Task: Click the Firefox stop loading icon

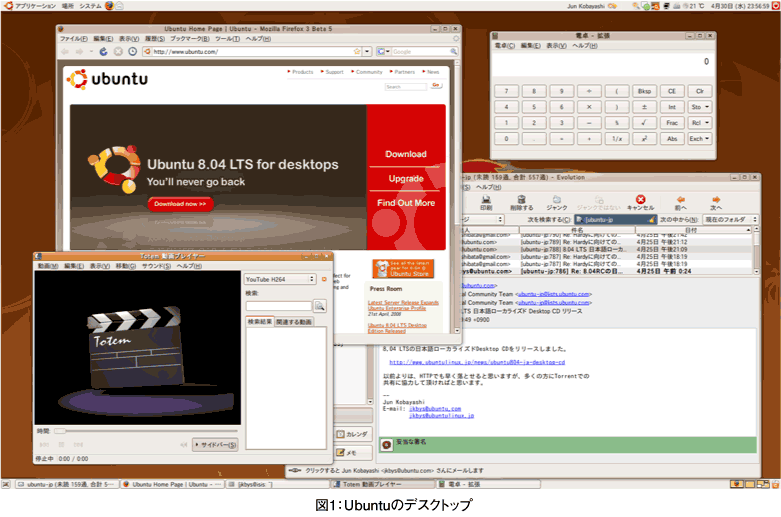Action: coord(118,51)
